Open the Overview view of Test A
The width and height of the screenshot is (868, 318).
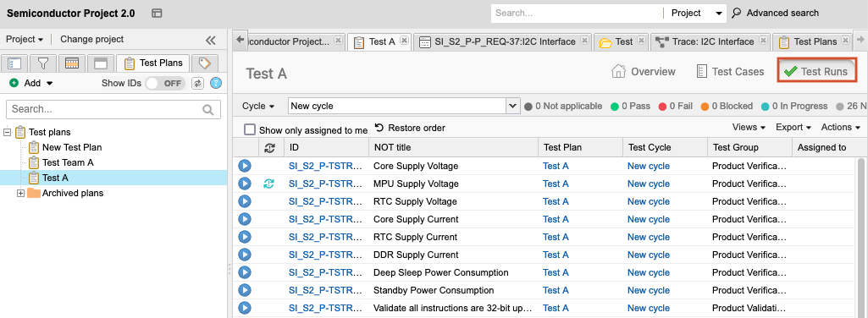click(x=644, y=71)
